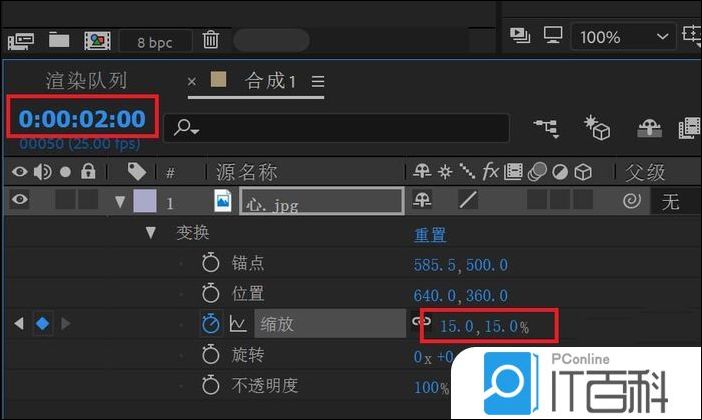Open the parent 无 dropdown
702x420 pixels.
(676, 201)
